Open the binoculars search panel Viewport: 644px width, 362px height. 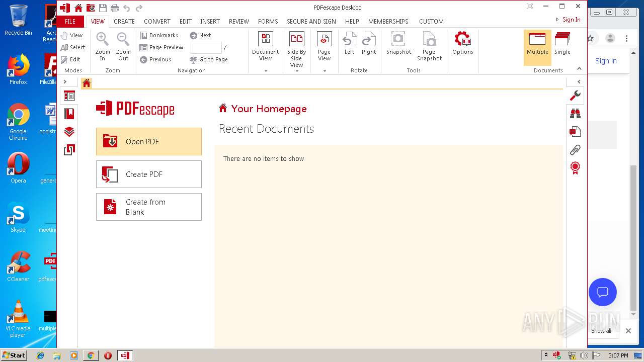click(x=575, y=114)
